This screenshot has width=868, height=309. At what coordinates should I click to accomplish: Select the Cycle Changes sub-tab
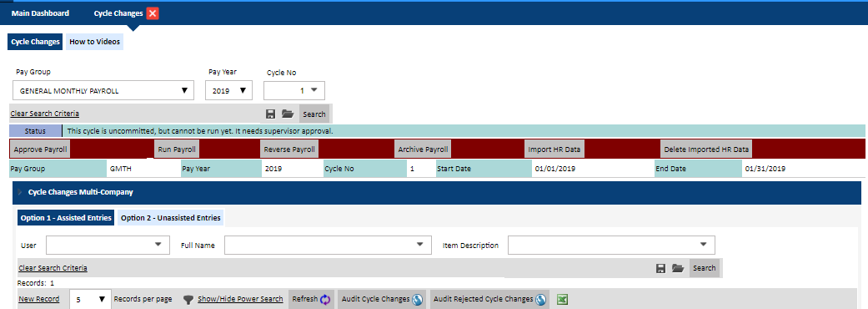coord(35,42)
